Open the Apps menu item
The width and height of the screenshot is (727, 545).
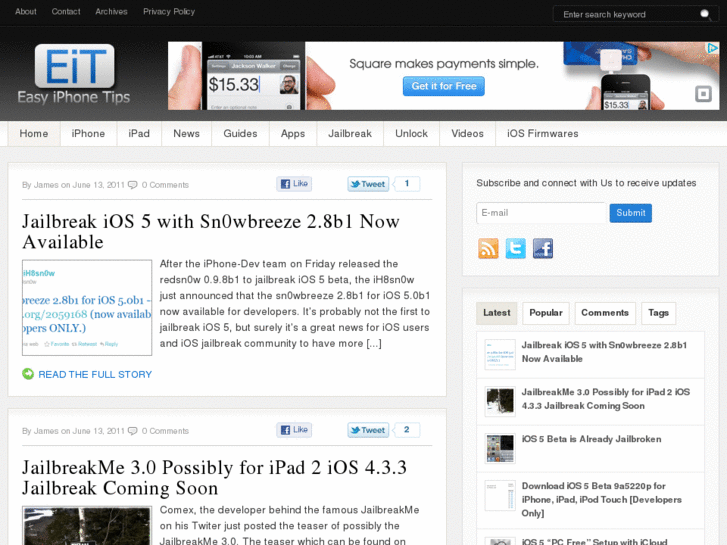[x=293, y=134]
